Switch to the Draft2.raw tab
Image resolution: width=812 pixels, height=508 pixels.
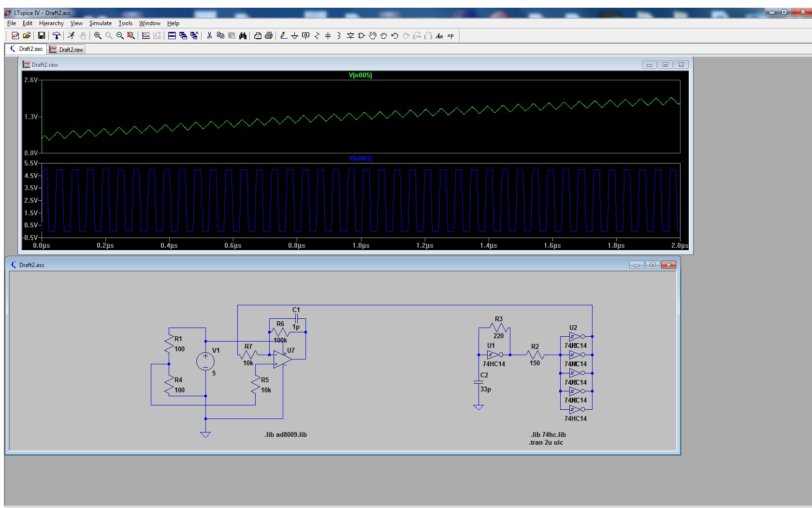point(67,49)
